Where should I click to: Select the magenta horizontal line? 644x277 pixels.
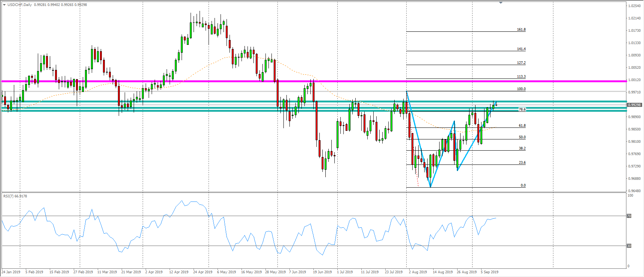click(x=314, y=81)
